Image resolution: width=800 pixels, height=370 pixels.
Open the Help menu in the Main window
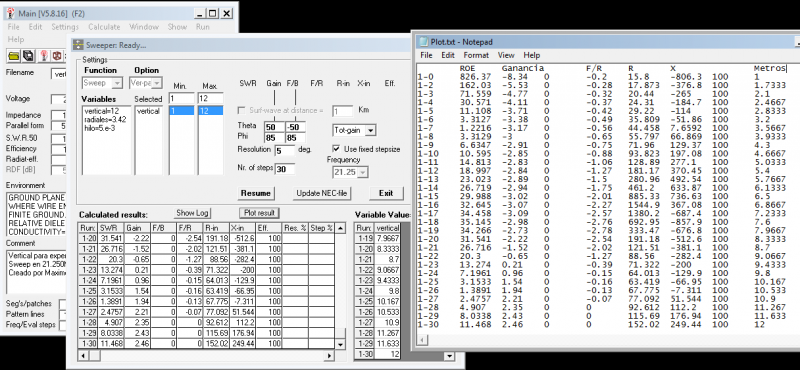tap(16, 39)
